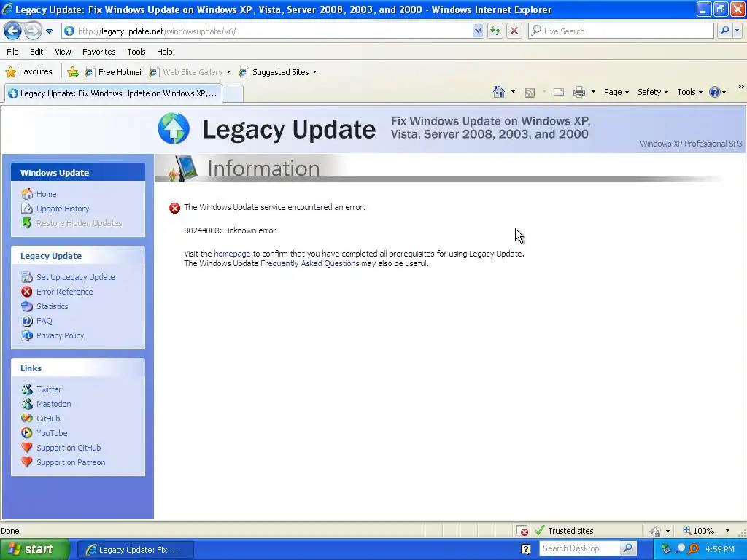Viewport: 747px width, 560px height.
Task: Click the Read Mail envelope icon
Action: (x=558, y=92)
